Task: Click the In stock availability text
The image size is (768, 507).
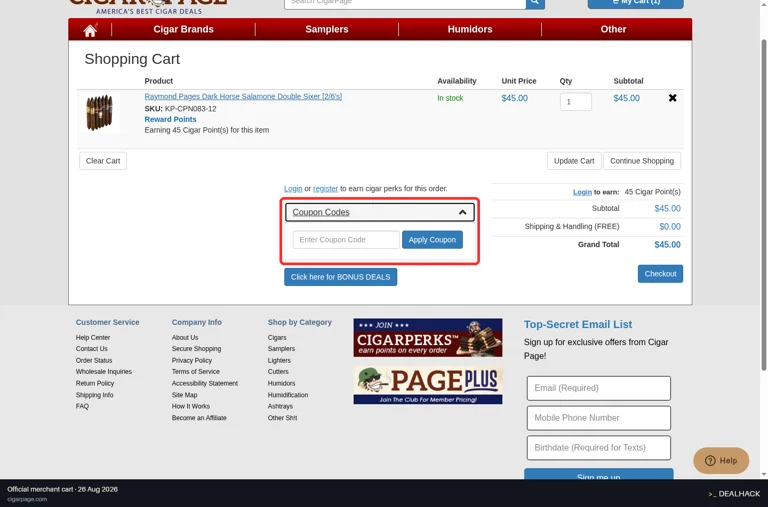Action: [x=450, y=98]
